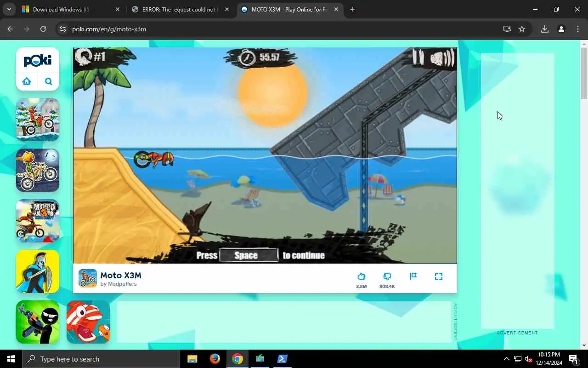Open Moto X3M Winter game thumbnail
The width and height of the screenshot is (588, 368).
38,120
